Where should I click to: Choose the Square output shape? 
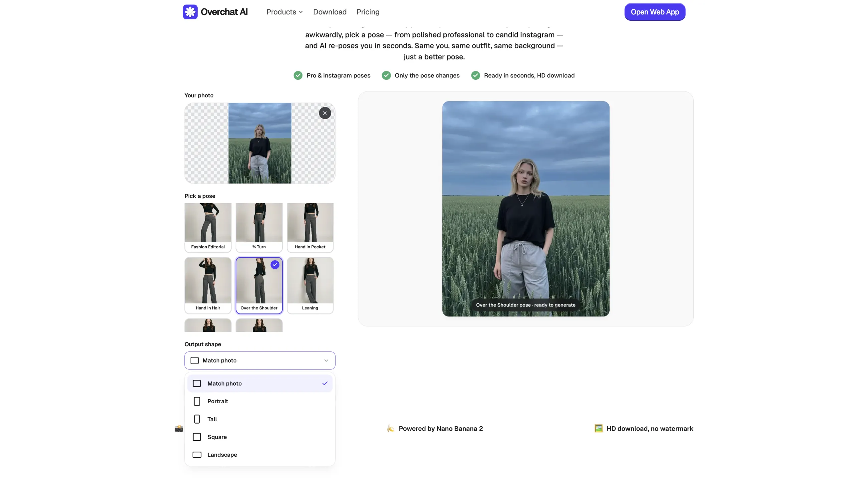pyautogui.click(x=260, y=437)
